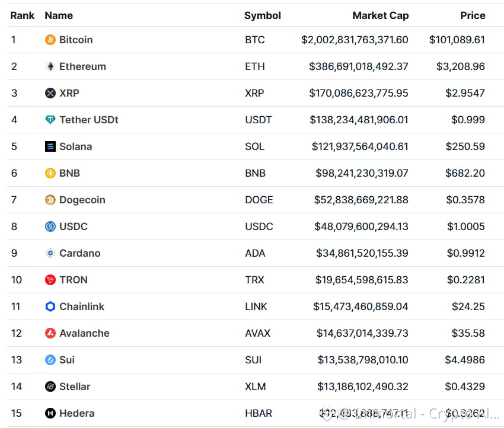Select the HBAR symbol cell
The height and width of the screenshot is (428, 504).
[259, 413]
